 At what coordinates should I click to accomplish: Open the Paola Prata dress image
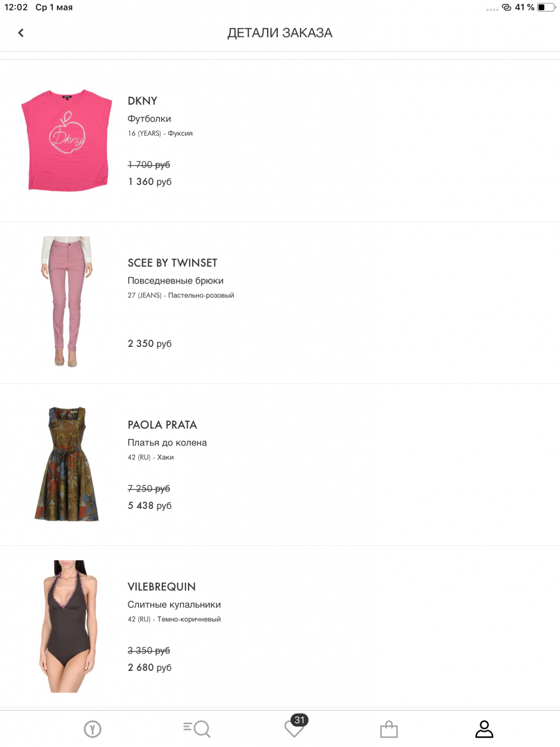[x=67, y=464]
